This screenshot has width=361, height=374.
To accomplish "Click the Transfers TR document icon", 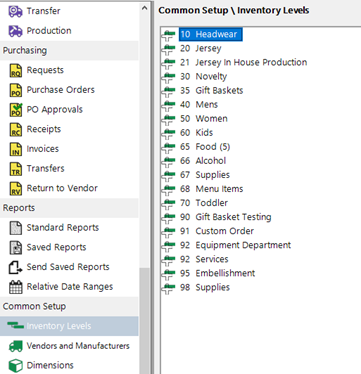I will [x=15, y=169].
